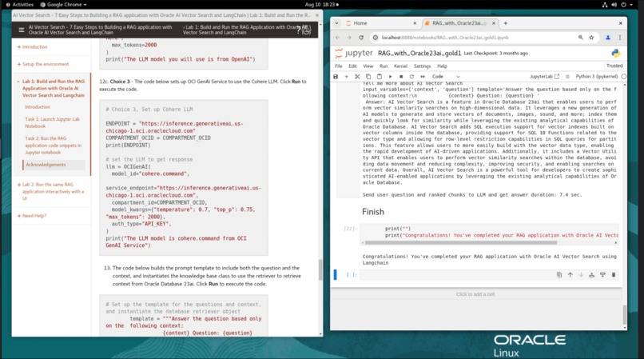Viewport: 644px width, 359px height.
Task: Restart the kernel with the circular arrow icon
Action: tap(411, 77)
